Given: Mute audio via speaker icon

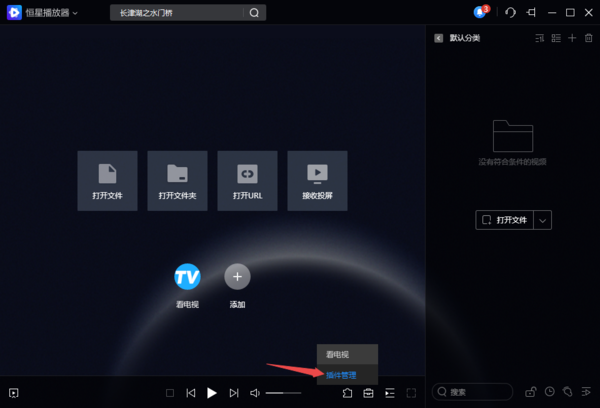Looking at the screenshot, I should point(254,393).
